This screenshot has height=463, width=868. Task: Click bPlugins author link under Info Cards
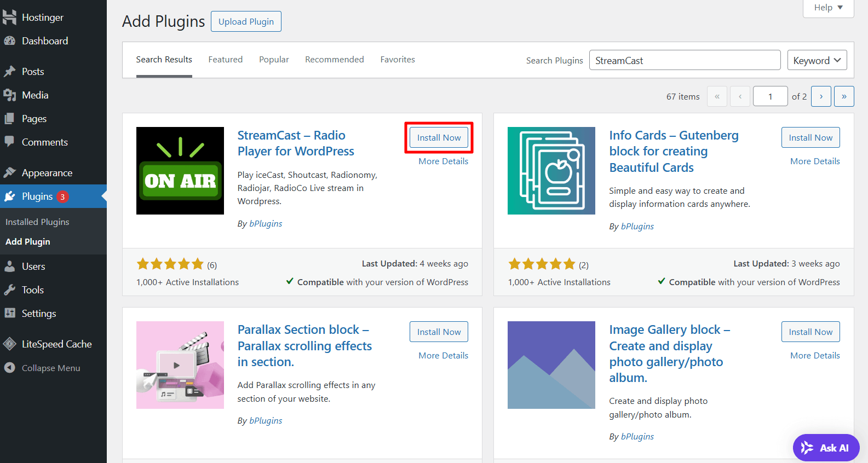tap(637, 226)
